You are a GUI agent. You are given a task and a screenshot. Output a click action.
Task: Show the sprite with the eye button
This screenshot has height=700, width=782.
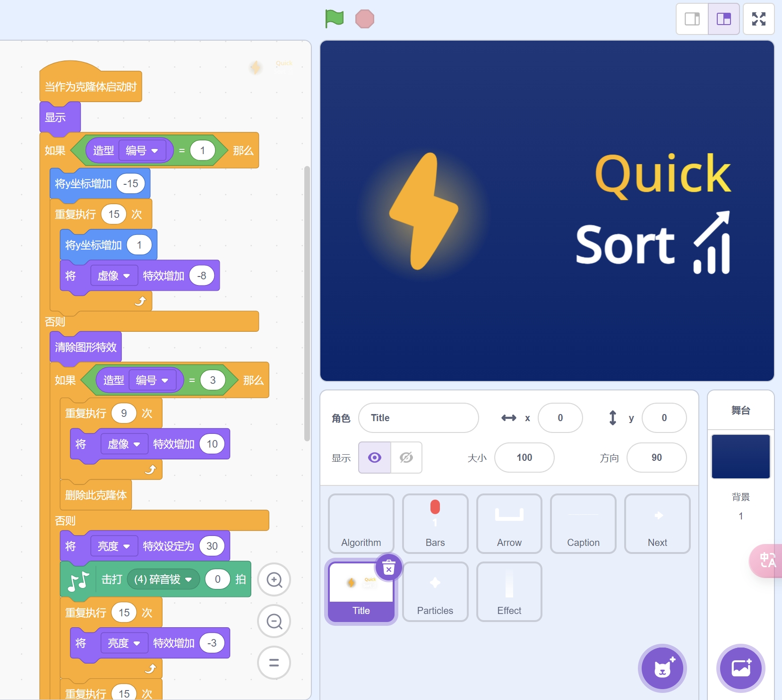pyautogui.click(x=375, y=458)
